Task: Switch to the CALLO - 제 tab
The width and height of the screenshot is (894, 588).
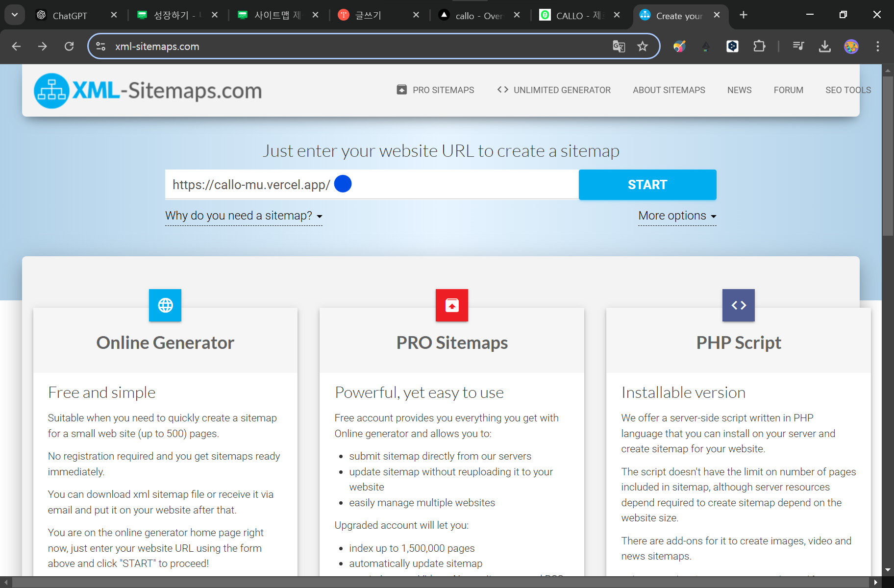Action: coord(573,16)
